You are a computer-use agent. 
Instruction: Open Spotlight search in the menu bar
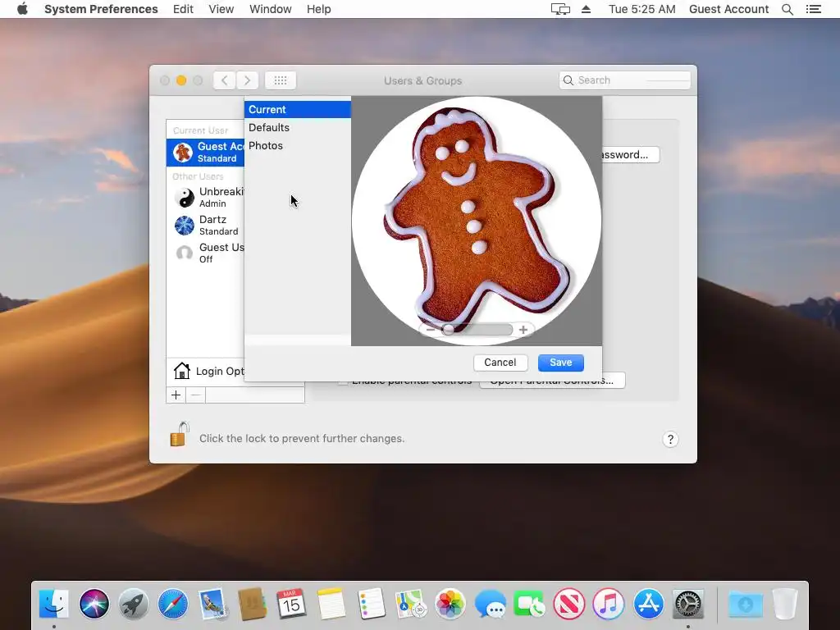[x=787, y=9]
